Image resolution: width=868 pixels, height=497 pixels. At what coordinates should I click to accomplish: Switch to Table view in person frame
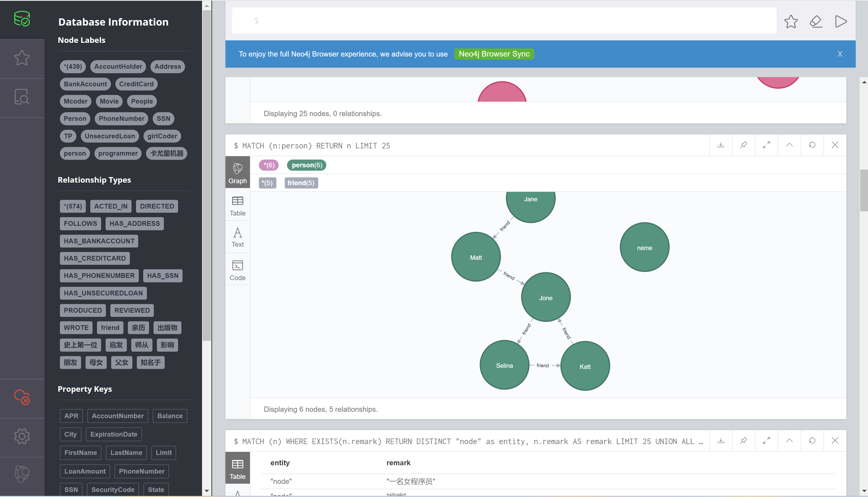237,205
